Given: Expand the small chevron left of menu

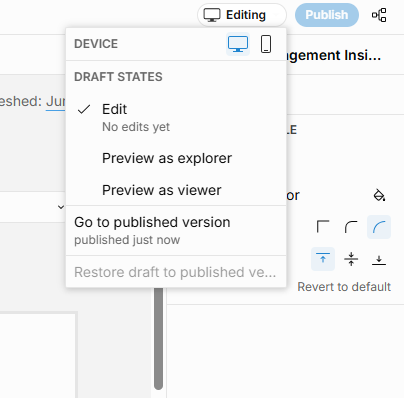Looking at the screenshot, I should [61, 207].
